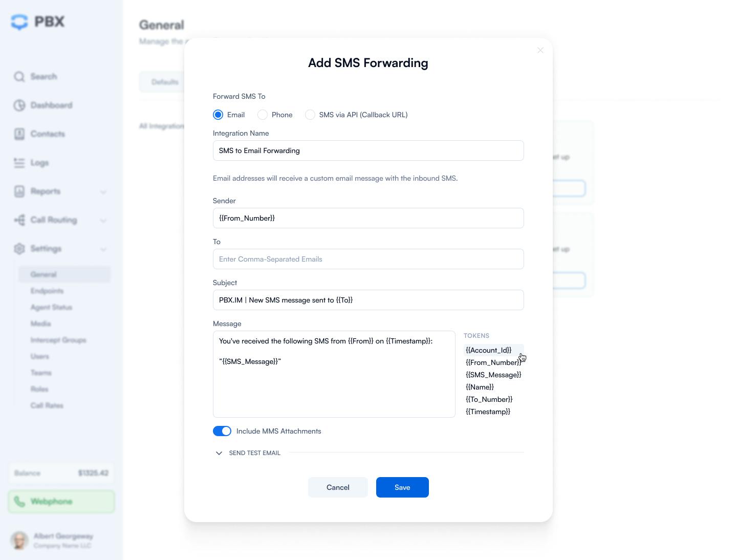This screenshot has height=560, width=737.
Task: Expand the Send Test Email section
Action: 219,453
